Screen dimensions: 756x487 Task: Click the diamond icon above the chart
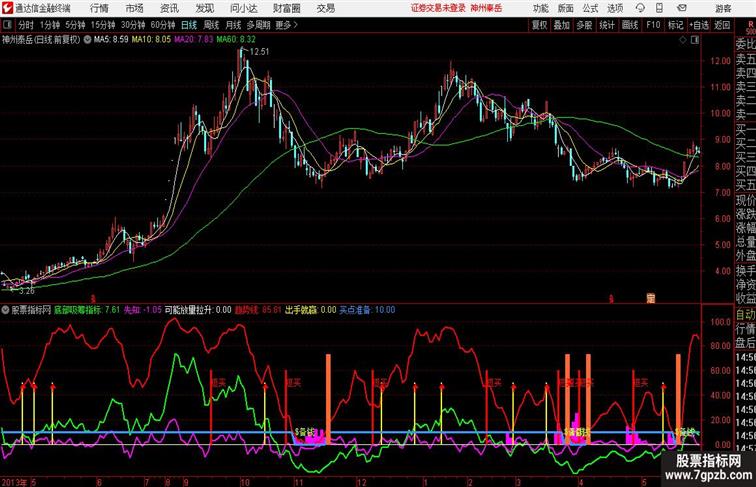click(x=683, y=40)
